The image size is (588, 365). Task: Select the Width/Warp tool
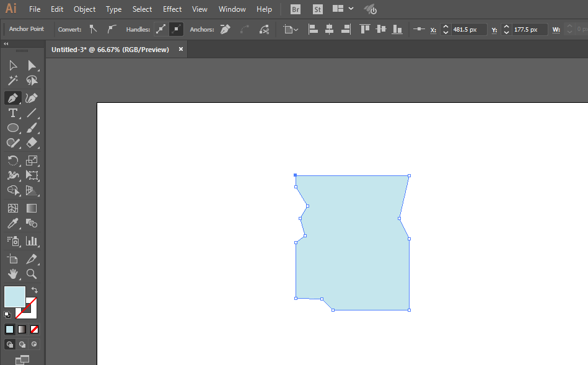(13, 175)
